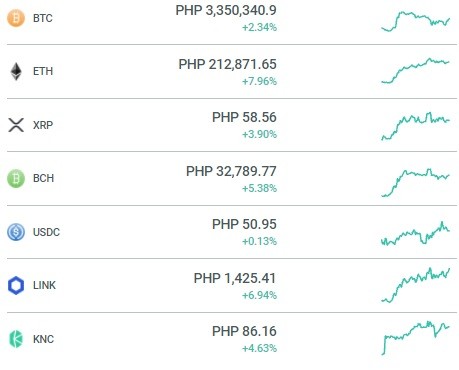View the KNC price sparkline chart
459x370 pixels.
(x=415, y=338)
